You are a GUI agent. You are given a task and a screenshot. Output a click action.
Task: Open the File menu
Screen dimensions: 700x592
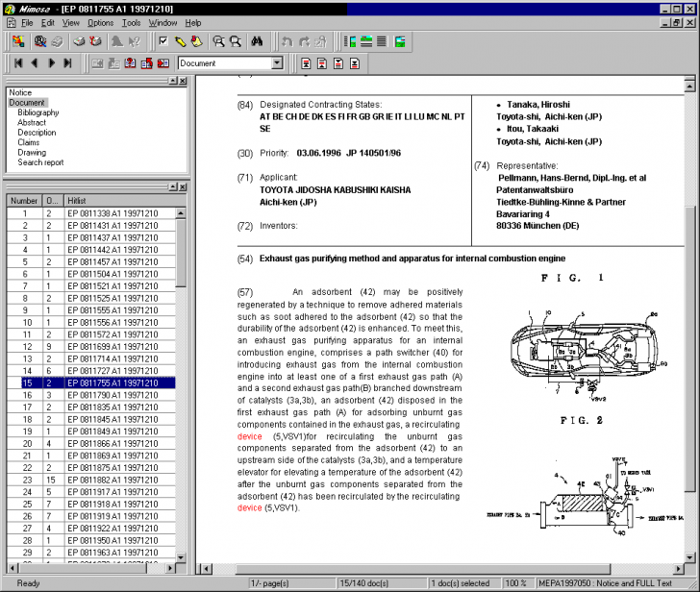click(27, 23)
